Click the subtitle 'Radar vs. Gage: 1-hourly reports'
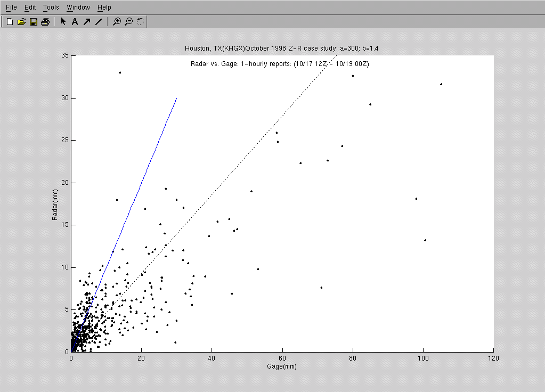This screenshot has width=545, height=392. (x=280, y=64)
